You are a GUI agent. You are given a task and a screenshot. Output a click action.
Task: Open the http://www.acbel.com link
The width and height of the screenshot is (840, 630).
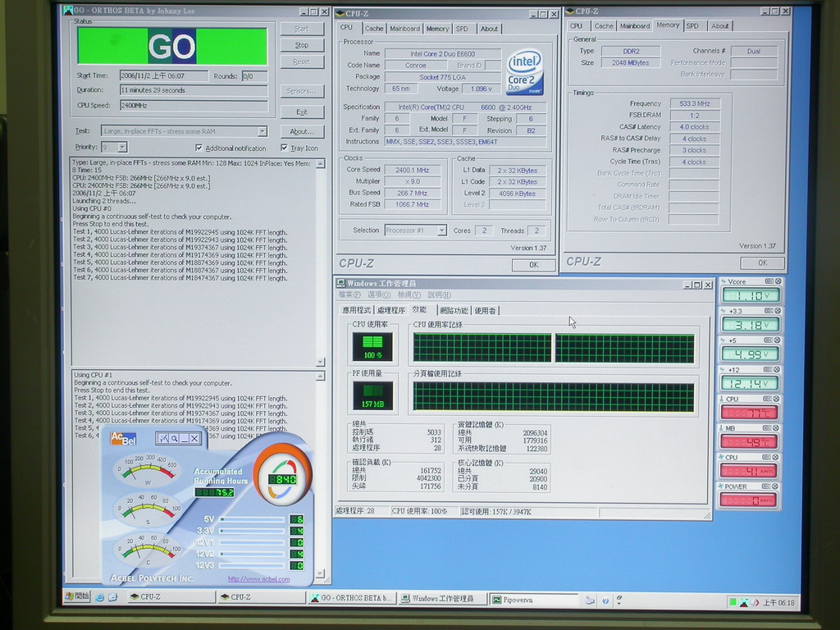pyautogui.click(x=258, y=579)
